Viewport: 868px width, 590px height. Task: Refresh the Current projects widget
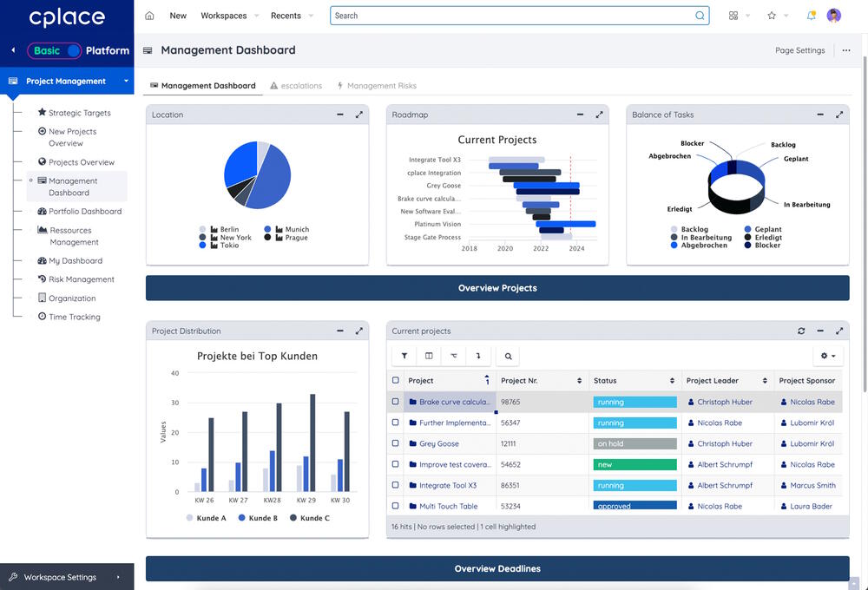[801, 331]
